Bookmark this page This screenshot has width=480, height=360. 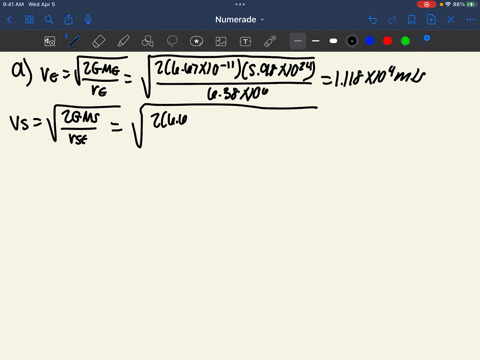tap(412, 20)
